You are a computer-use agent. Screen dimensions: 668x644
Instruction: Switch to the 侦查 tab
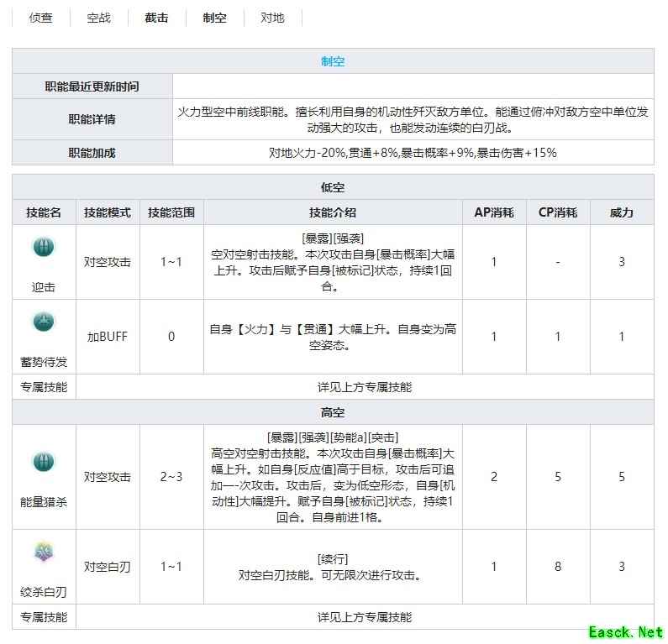click(x=40, y=18)
